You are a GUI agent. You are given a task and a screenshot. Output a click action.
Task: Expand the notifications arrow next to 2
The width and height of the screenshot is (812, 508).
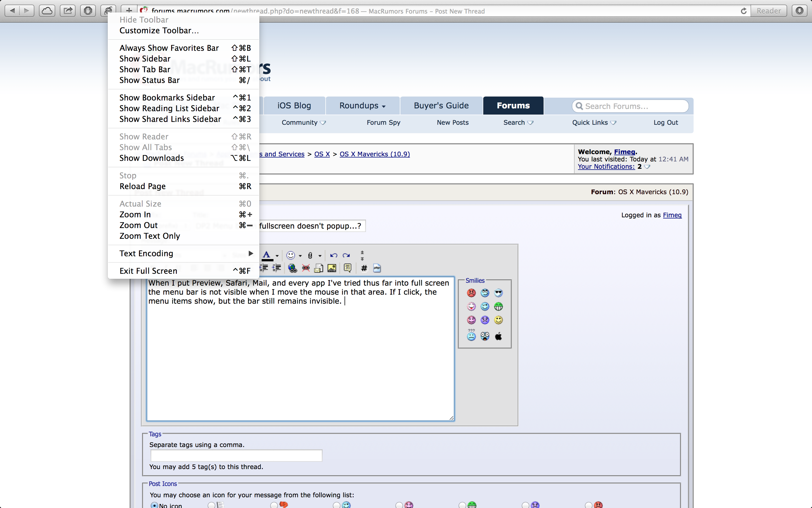647,167
